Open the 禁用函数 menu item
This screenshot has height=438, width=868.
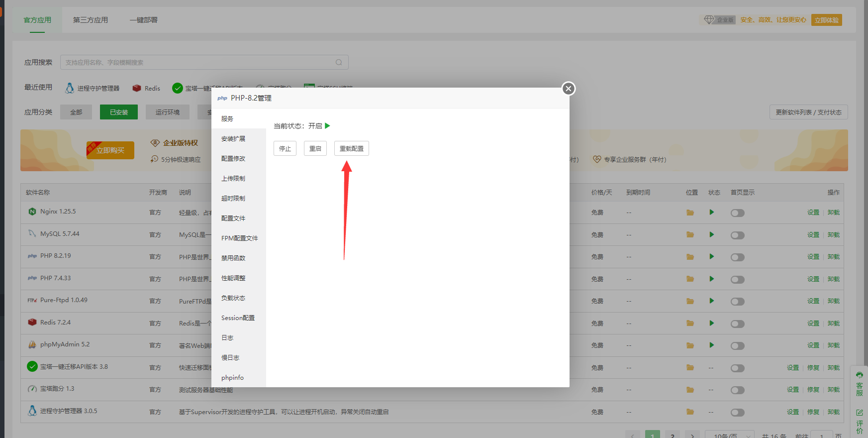click(x=239, y=258)
